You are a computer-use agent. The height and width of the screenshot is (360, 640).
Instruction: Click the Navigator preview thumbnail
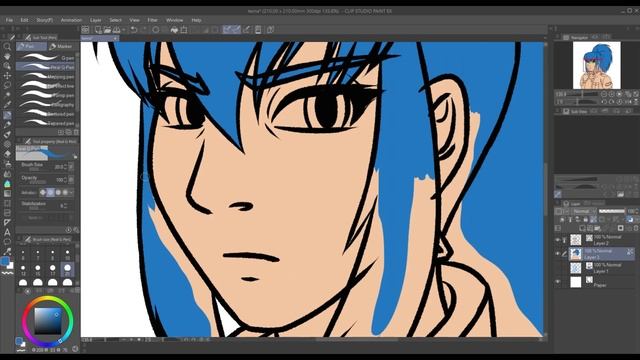coord(596,65)
